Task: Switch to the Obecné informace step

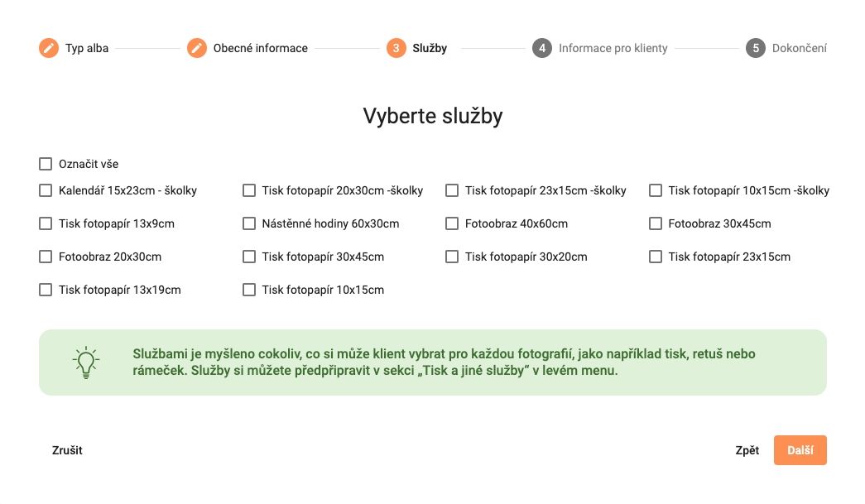Action: coord(261,48)
